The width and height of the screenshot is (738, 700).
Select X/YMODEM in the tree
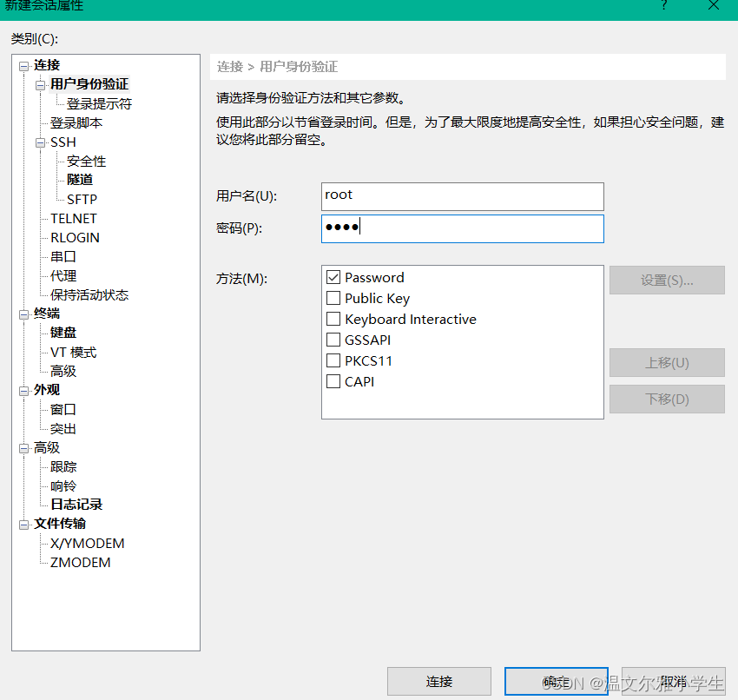(87, 544)
